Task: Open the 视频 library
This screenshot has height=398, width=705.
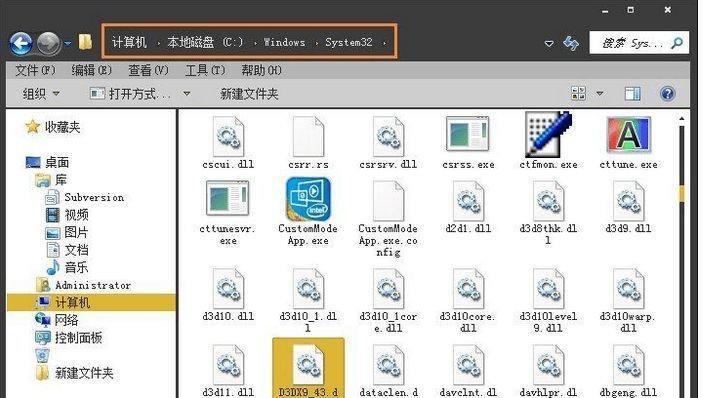Action: click(67, 215)
